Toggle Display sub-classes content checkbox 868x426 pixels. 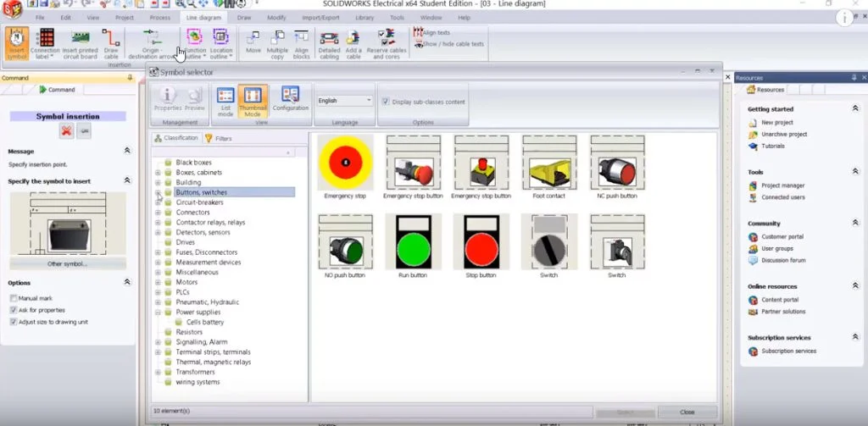[x=386, y=102]
